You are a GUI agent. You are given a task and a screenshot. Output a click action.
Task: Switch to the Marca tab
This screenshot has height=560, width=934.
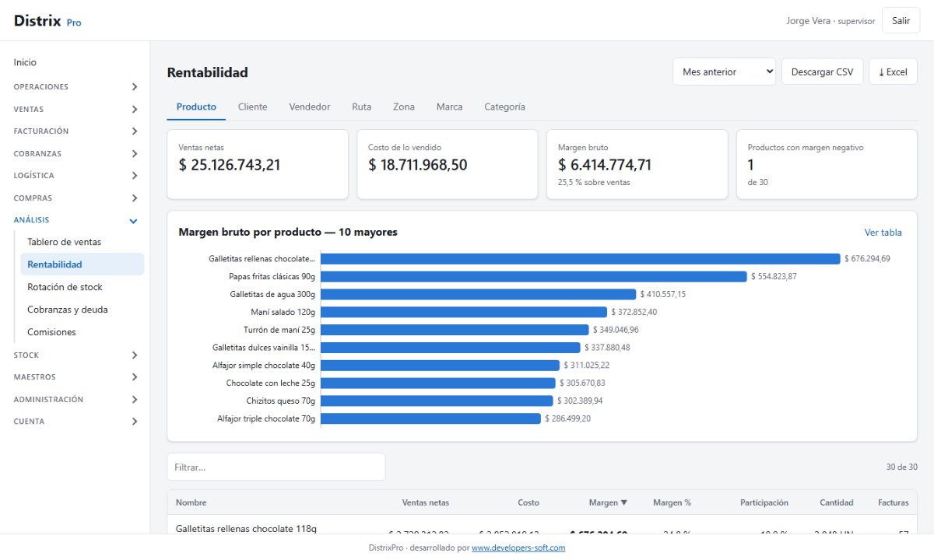(x=449, y=107)
